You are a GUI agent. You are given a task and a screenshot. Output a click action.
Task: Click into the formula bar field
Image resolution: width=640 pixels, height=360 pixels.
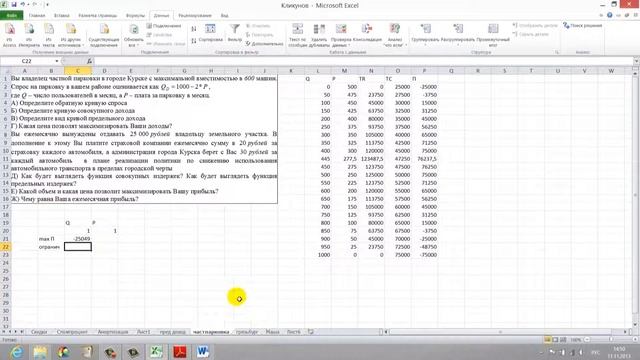[363, 61]
